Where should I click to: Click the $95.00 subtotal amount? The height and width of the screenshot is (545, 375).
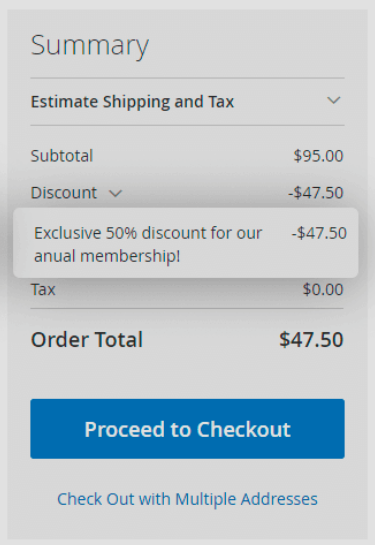[318, 156]
